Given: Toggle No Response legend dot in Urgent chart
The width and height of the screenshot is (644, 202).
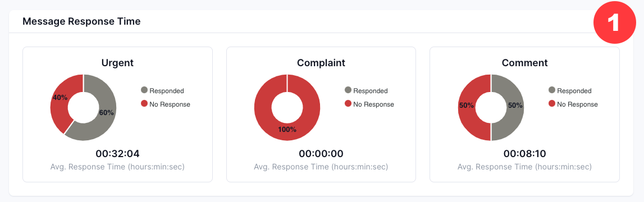Looking at the screenshot, I should pos(144,104).
